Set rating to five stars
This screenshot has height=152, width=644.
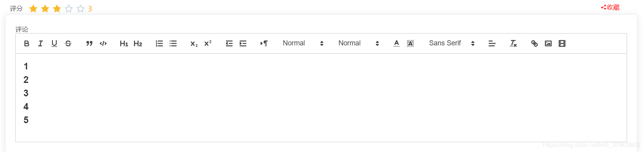pyautogui.click(x=80, y=9)
